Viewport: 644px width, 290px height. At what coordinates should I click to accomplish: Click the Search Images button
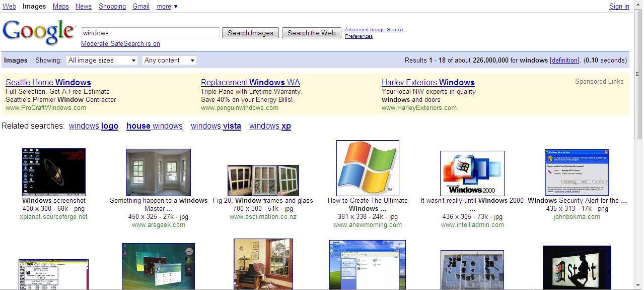(x=250, y=33)
